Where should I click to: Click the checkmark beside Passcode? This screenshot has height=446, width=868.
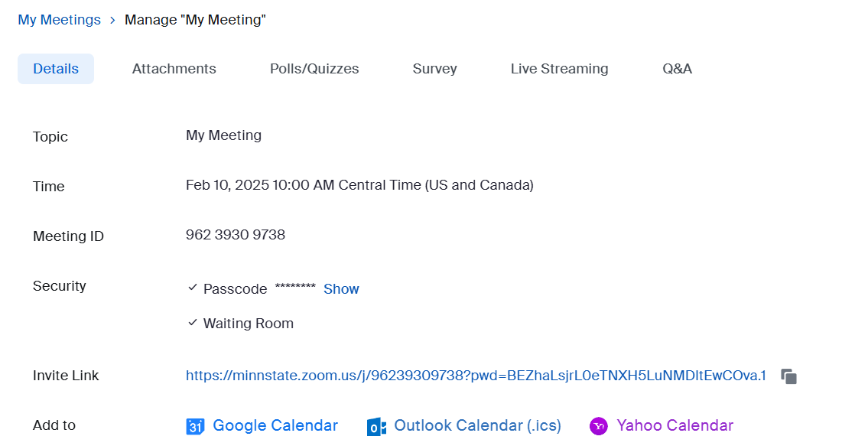tap(193, 288)
